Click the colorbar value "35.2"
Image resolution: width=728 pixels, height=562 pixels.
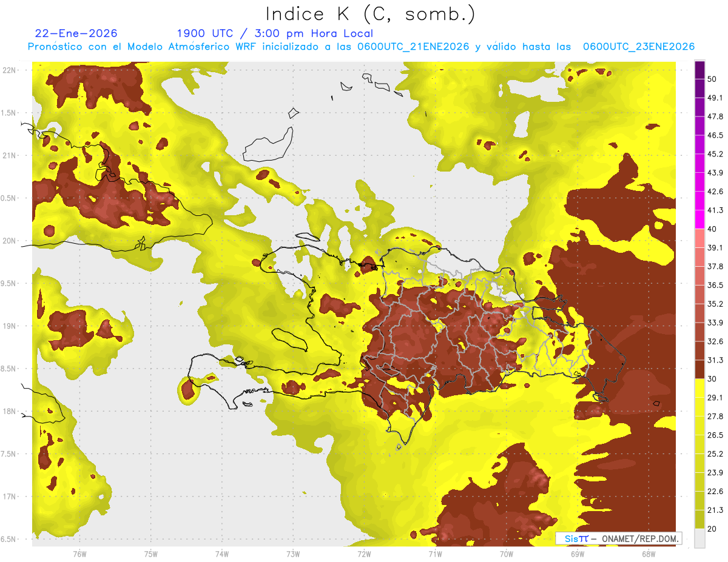tap(715, 304)
